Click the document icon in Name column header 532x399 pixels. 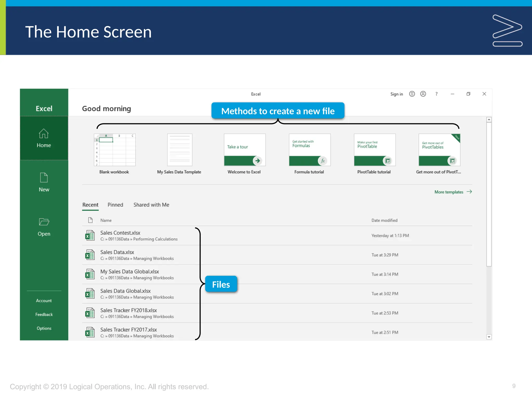[x=90, y=220]
